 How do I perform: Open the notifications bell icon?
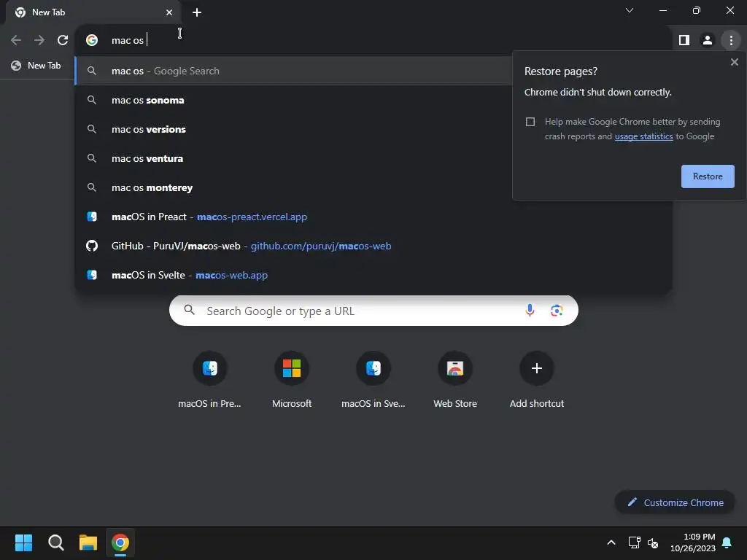point(727,542)
